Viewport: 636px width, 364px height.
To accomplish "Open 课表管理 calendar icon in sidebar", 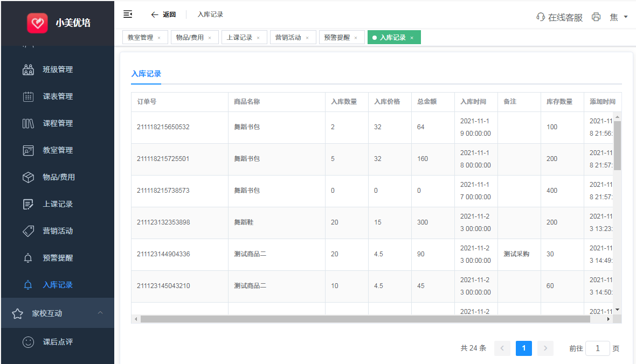I will [x=29, y=96].
